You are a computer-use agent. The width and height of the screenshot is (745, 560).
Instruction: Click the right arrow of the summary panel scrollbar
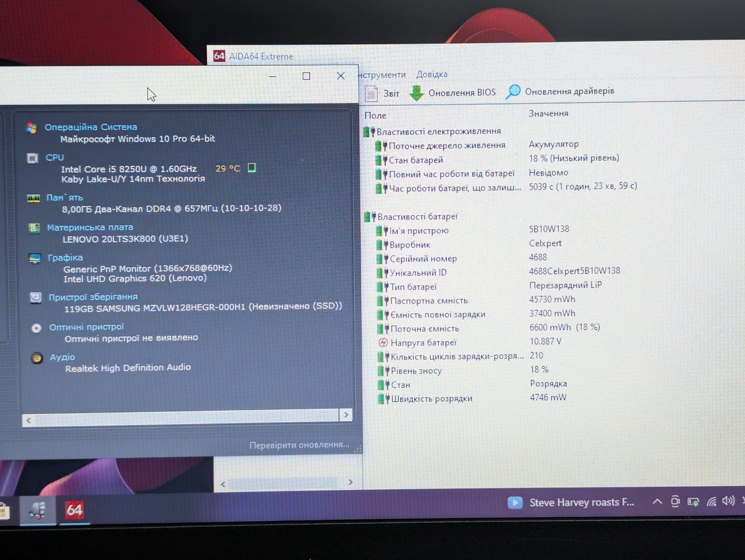[346, 415]
